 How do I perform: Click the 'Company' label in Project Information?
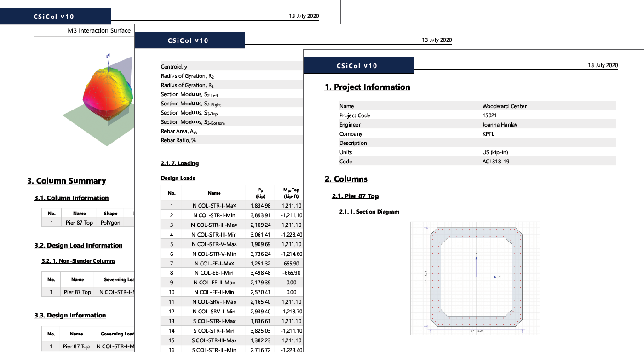[351, 134]
